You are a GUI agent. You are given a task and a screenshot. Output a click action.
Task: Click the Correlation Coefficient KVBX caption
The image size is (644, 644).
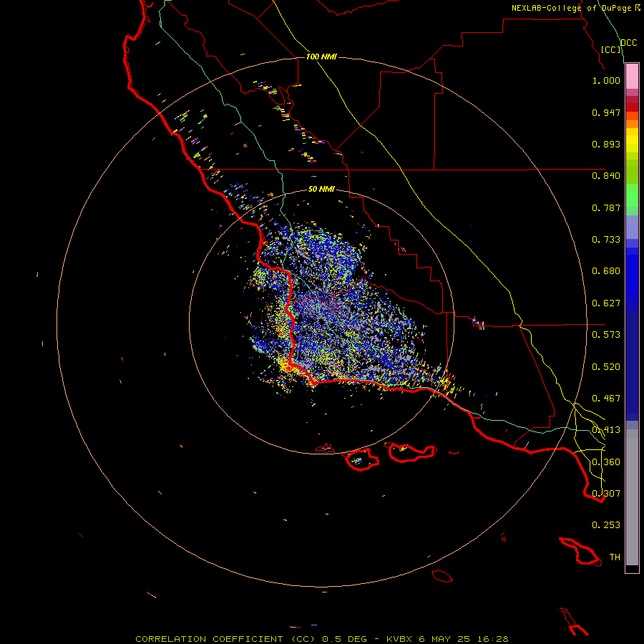pyautogui.click(x=322, y=639)
